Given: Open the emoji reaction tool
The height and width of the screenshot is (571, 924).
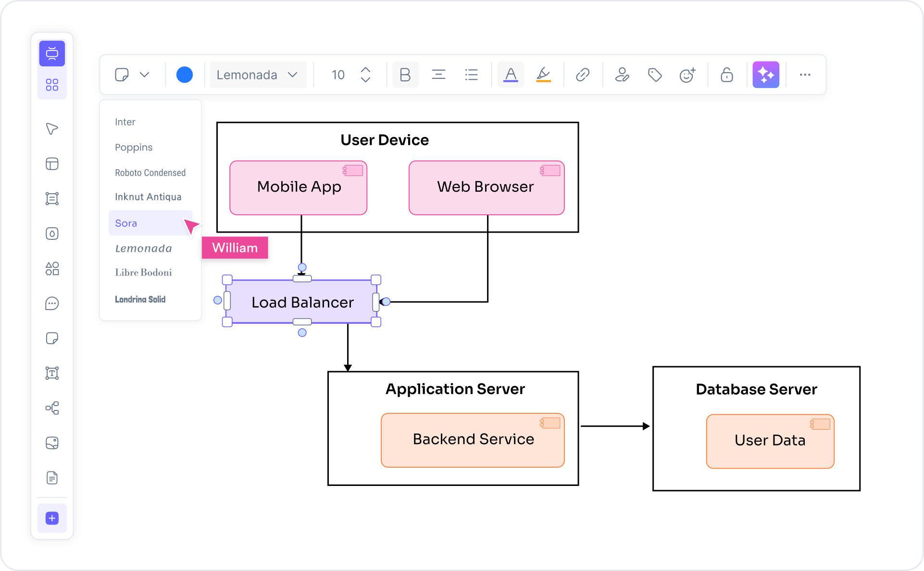Looking at the screenshot, I should click(x=687, y=74).
